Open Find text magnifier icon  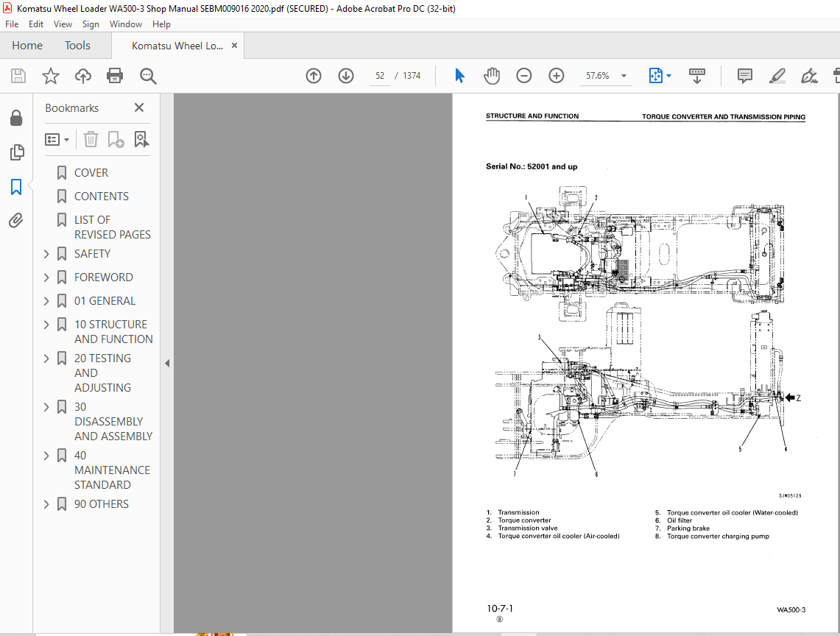pyautogui.click(x=148, y=76)
